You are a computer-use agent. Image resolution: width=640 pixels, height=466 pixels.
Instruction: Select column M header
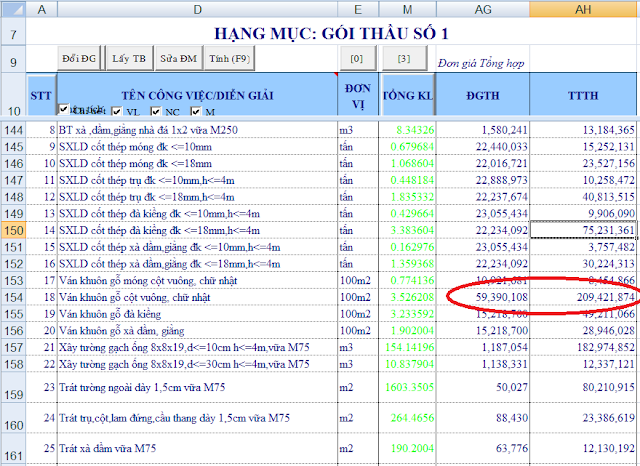point(407,9)
